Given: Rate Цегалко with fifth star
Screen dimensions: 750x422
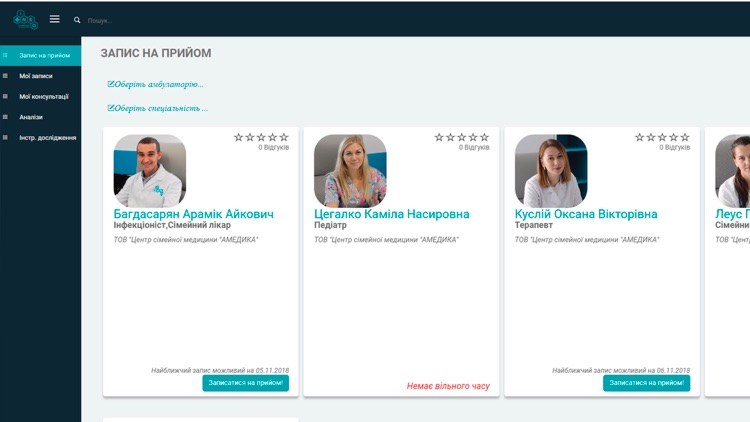Looking at the screenshot, I should click(484, 137).
